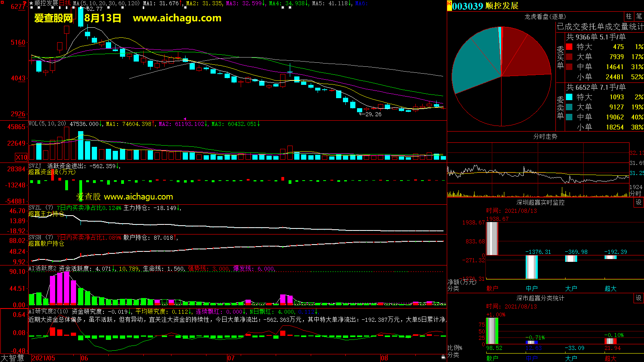Image resolution: width=644 pixels, height=362 pixels.
Task: Click the 散户 bar in 深圳超赢实时监控
Action: tap(492, 238)
